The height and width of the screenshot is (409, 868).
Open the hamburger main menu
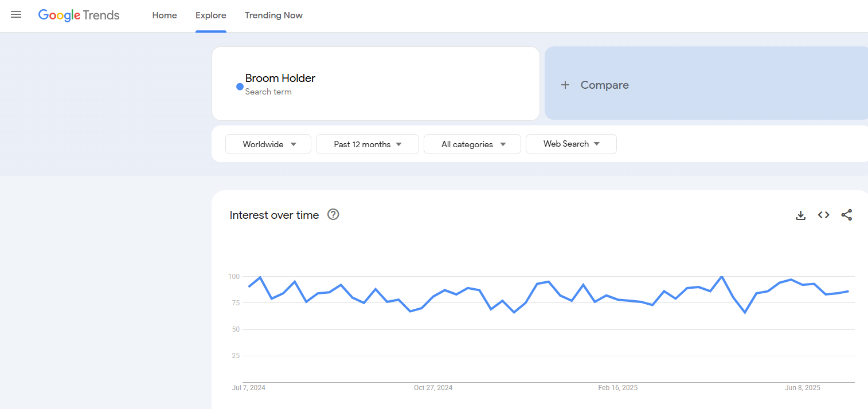pyautogui.click(x=16, y=15)
